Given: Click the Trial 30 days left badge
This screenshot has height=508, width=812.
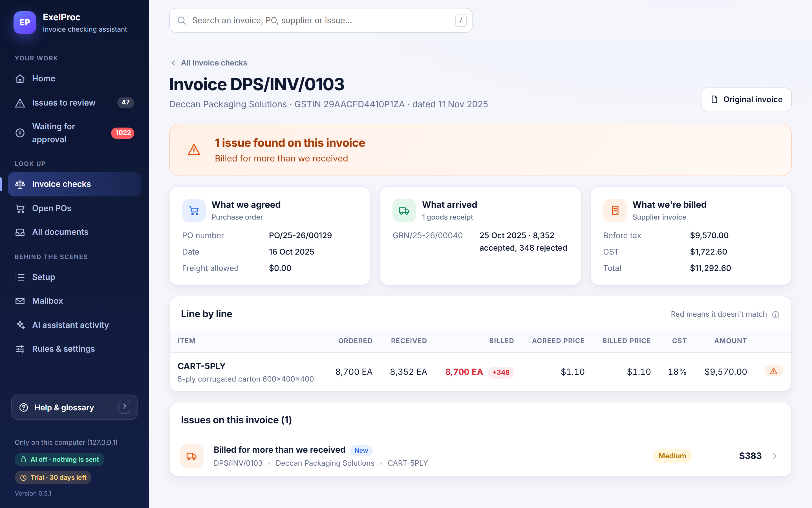Looking at the screenshot, I should [53, 478].
